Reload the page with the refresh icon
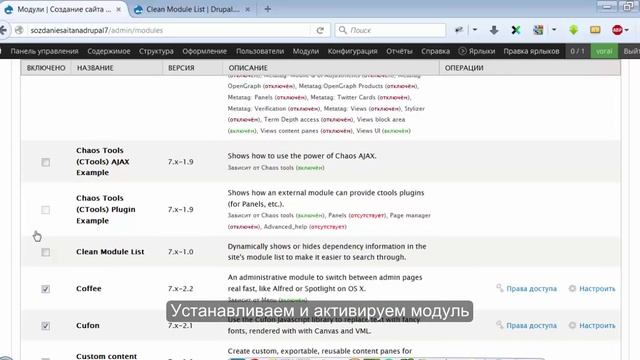 coord(320,30)
